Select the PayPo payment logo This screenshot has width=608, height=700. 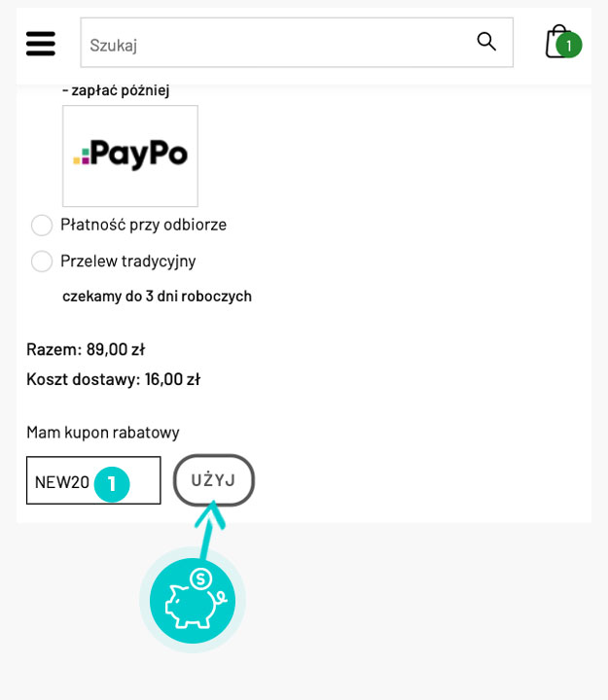coord(130,156)
